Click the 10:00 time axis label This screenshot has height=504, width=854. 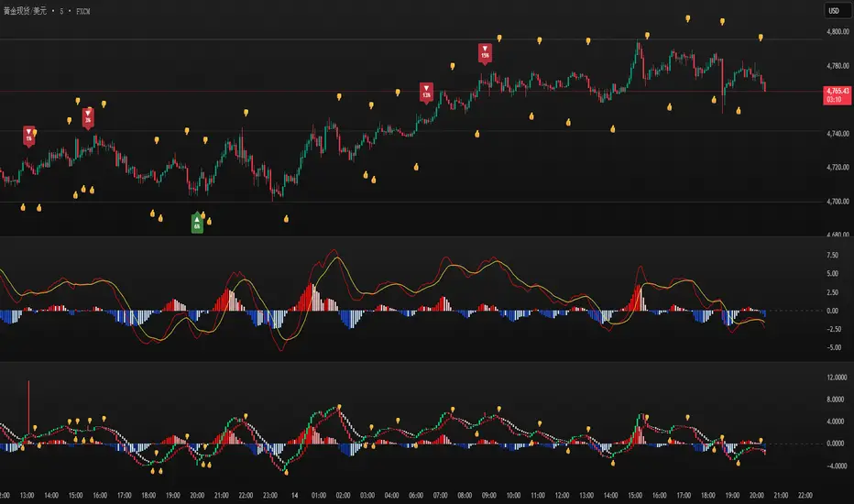click(x=513, y=495)
